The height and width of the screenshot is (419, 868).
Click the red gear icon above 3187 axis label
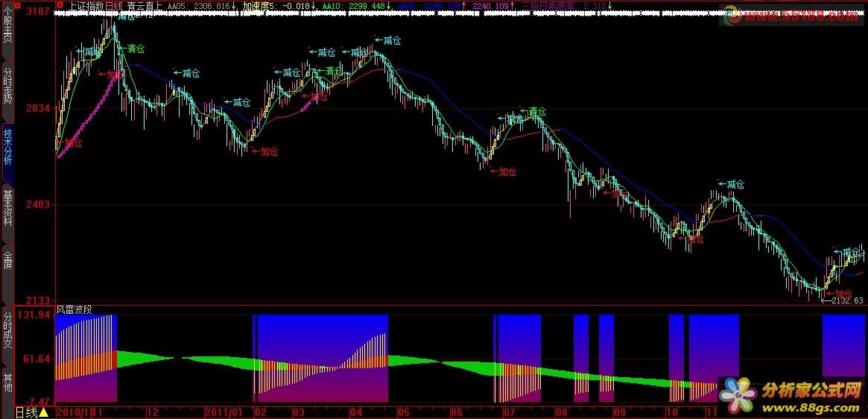click(x=16, y=4)
